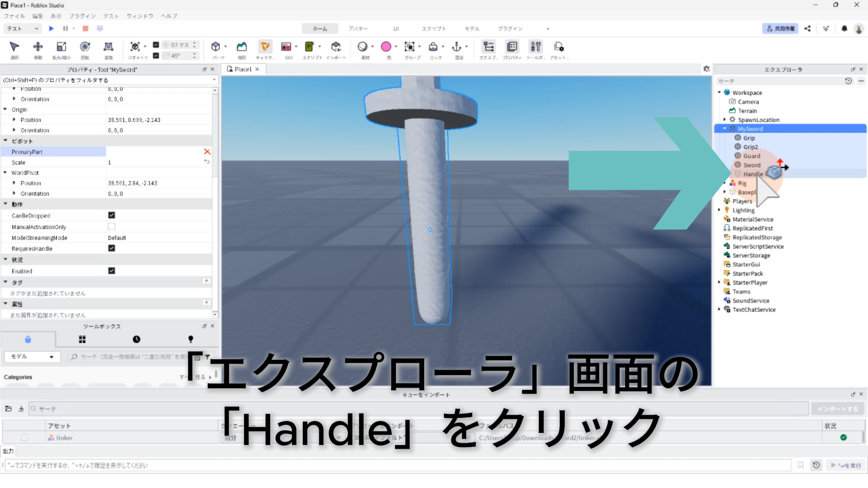Open the モデル category dropdown in Toolbox
The image size is (868, 488).
point(32,357)
